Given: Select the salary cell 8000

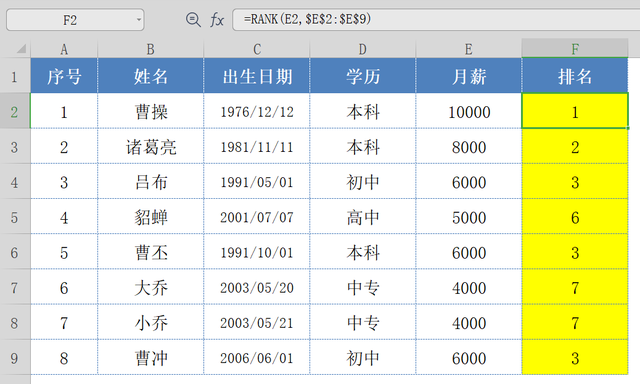Looking at the screenshot, I should pos(469,146).
